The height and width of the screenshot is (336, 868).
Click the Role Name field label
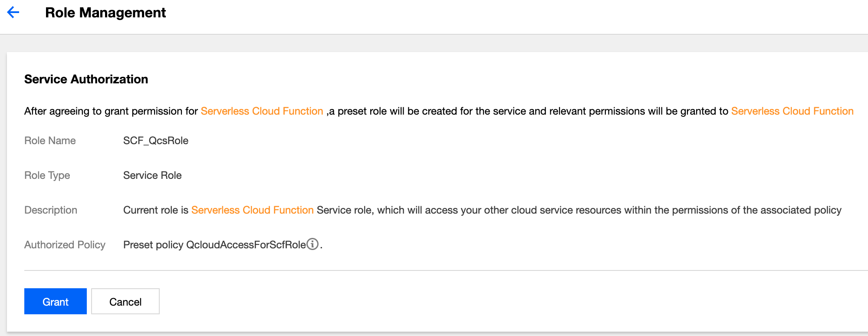click(x=50, y=141)
